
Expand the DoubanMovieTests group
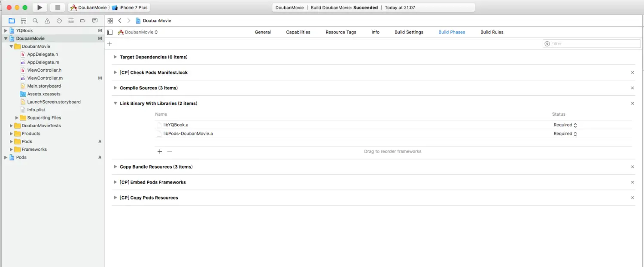coord(12,126)
